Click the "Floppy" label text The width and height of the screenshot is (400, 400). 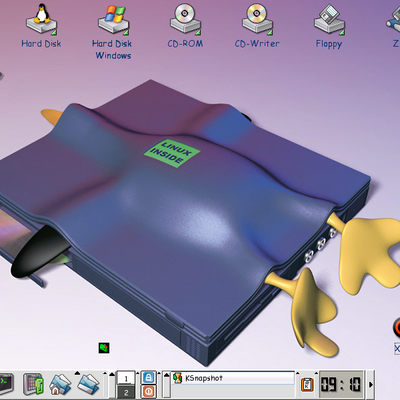coord(329,44)
